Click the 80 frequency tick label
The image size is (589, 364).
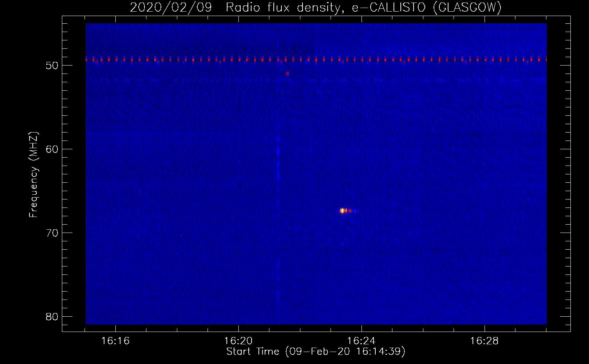pyautogui.click(x=52, y=317)
